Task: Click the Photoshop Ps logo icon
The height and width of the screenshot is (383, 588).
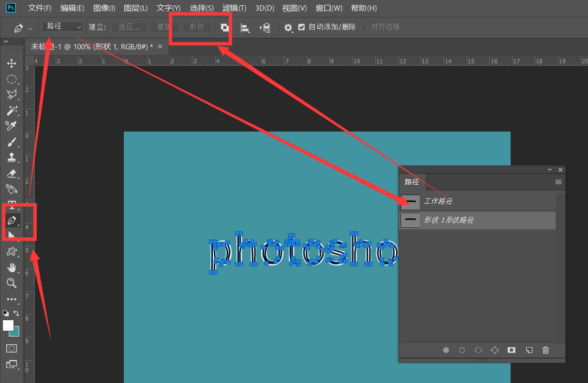Action: 11,8
